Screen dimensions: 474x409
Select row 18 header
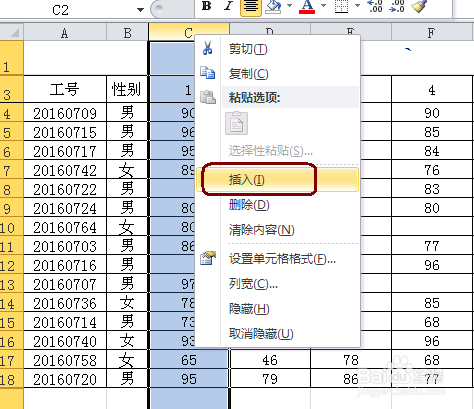tap(12, 379)
